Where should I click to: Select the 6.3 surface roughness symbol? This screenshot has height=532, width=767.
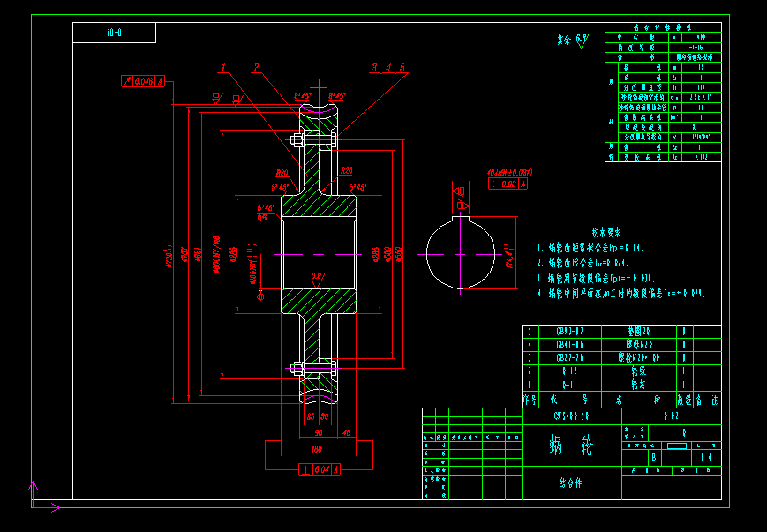[583, 40]
